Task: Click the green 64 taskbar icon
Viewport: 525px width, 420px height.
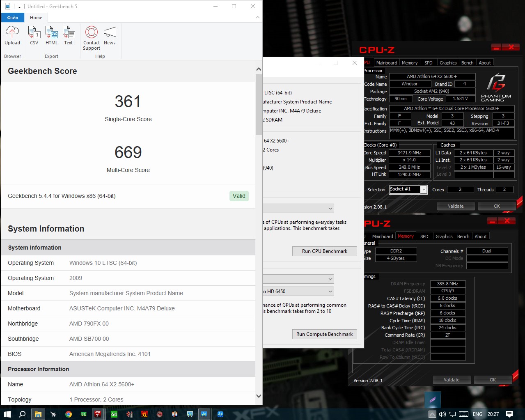Action: [x=114, y=414]
